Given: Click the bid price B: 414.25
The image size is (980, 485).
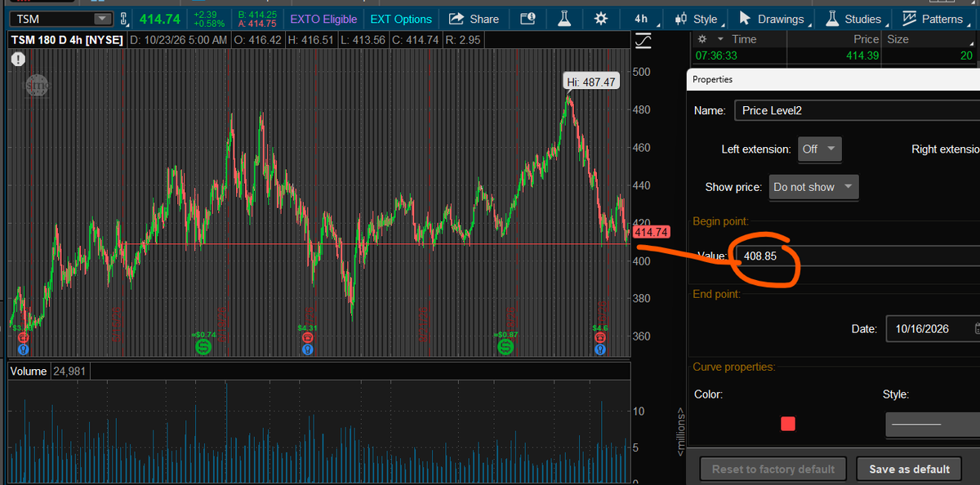Looking at the screenshot, I should click(257, 14).
